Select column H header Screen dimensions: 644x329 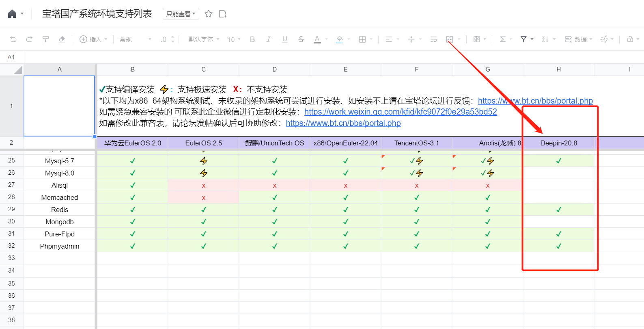pyautogui.click(x=559, y=69)
